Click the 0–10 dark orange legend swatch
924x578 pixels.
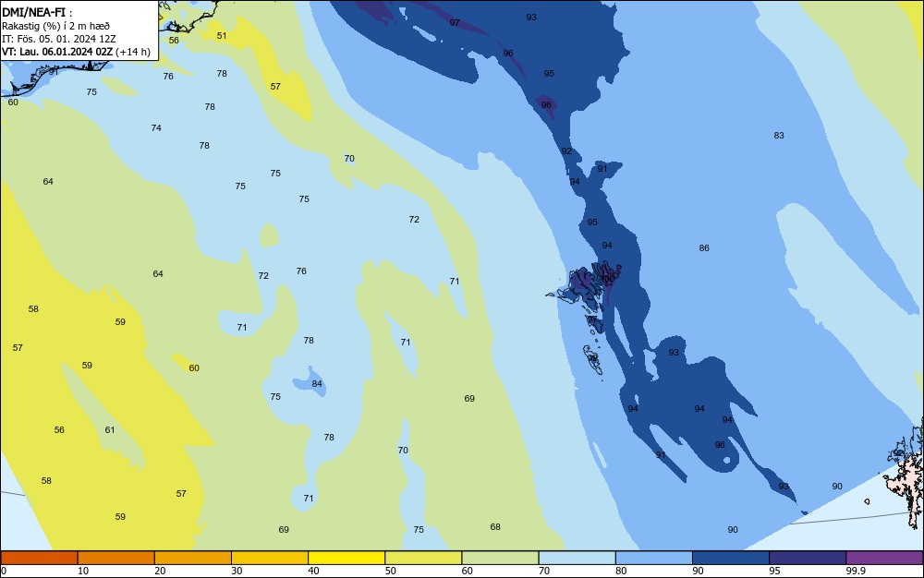(39, 558)
